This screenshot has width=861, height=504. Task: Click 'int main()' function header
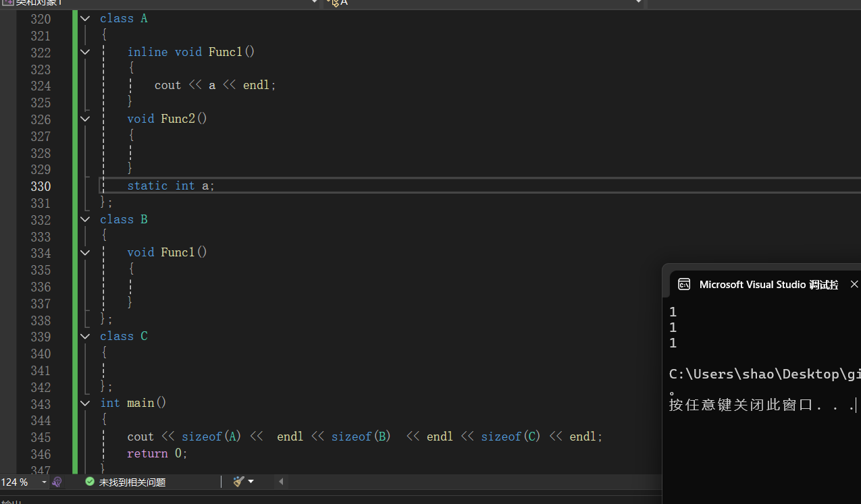133,403
